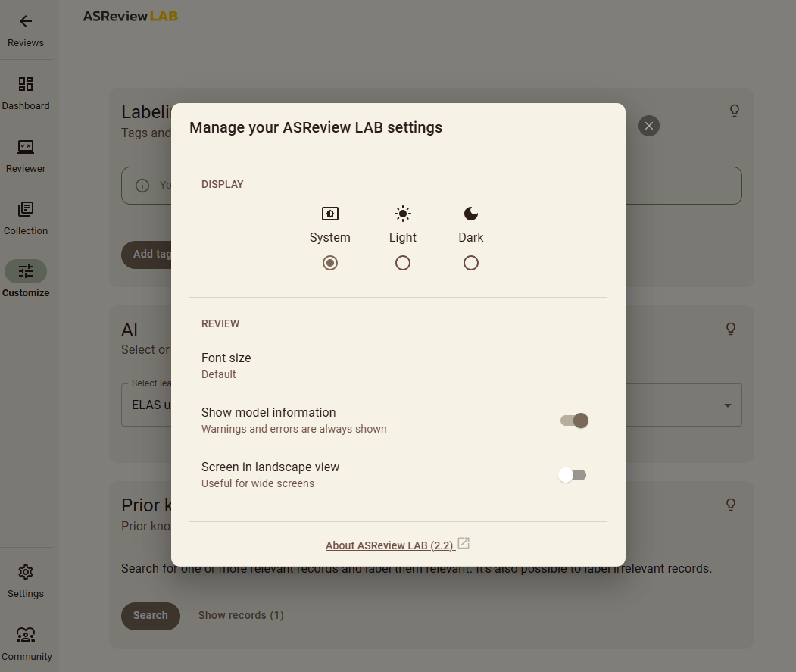Click lightbulb hint in AI section
Screen dimensions: 796x672
pos(731,329)
